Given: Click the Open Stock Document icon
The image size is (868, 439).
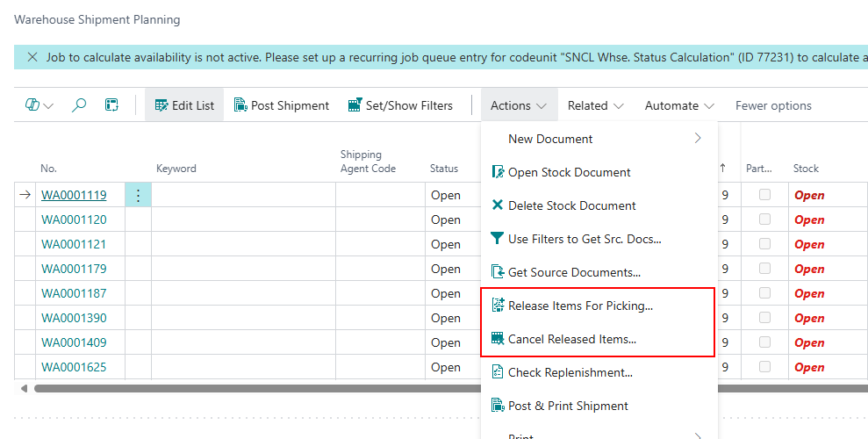Looking at the screenshot, I should click(x=498, y=172).
